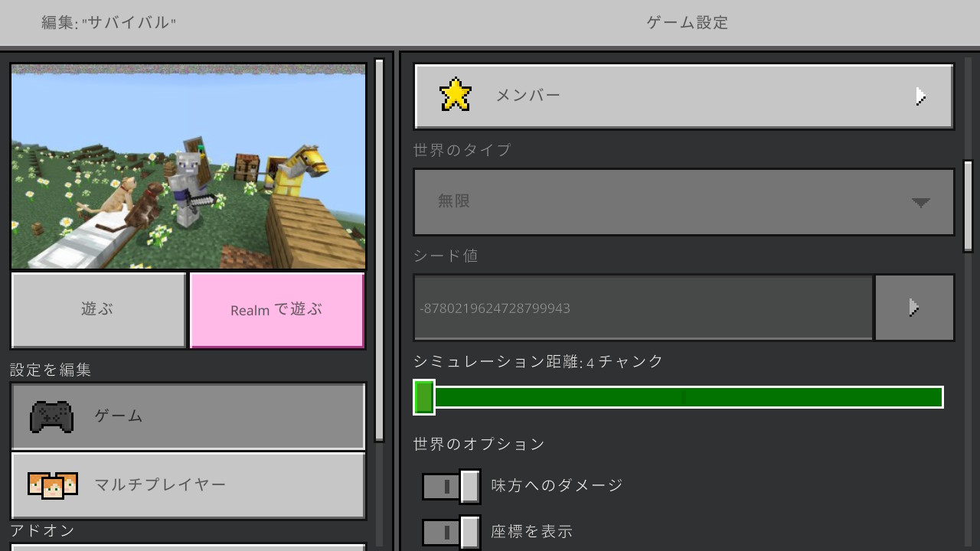Click the yellow star icon beside メンバー
This screenshot has height=551, width=980.
coord(456,95)
